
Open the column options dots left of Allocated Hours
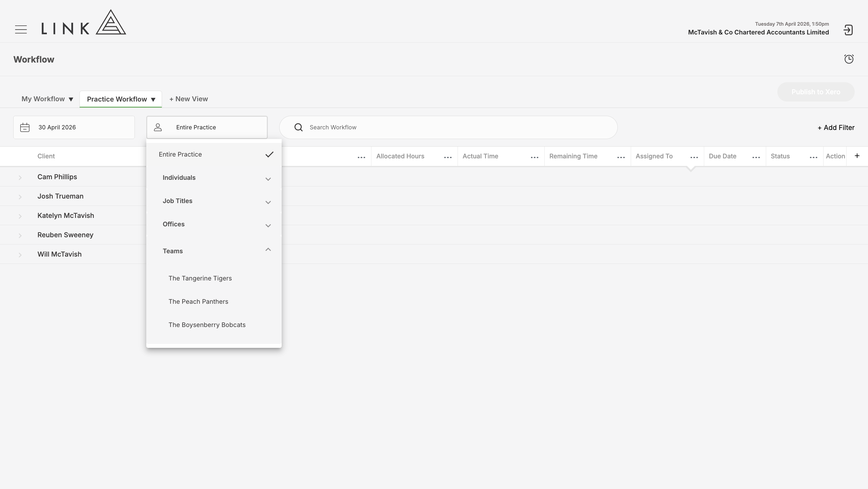[361, 157]
